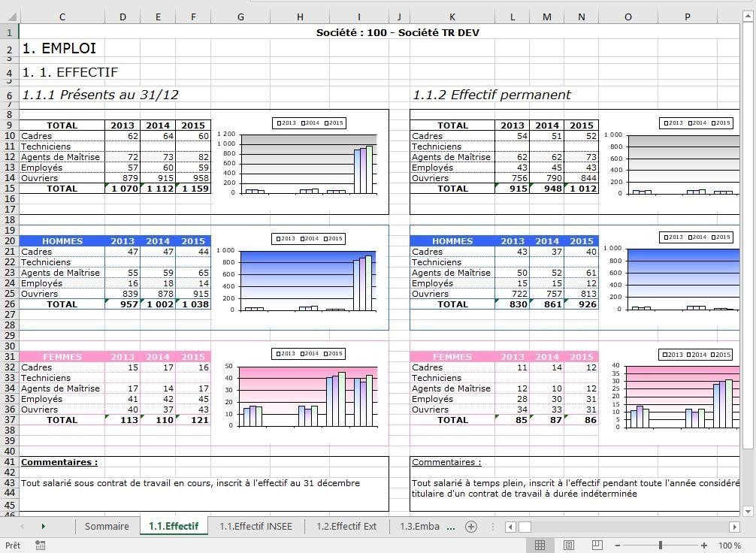Click the '1.1.2 Effectif permanent' heading
The height and width of the screenshot is (553, 756).
[491, 95]
